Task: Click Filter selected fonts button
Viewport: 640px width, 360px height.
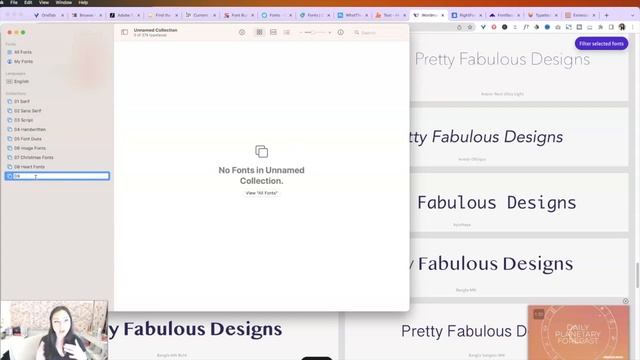Action: tap(601, 44)
